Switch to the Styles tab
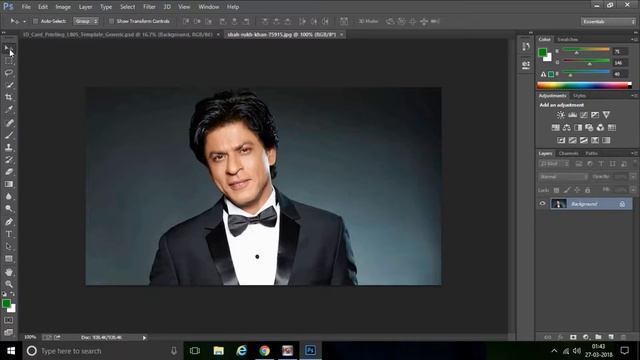 (x=579, y=96)
